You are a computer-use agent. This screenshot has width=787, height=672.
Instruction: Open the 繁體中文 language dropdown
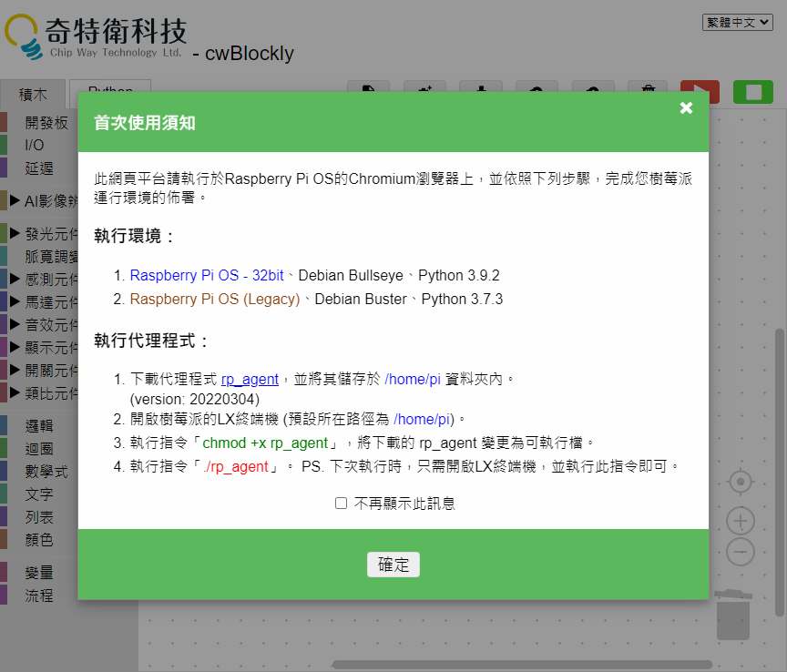click(739, 22)
